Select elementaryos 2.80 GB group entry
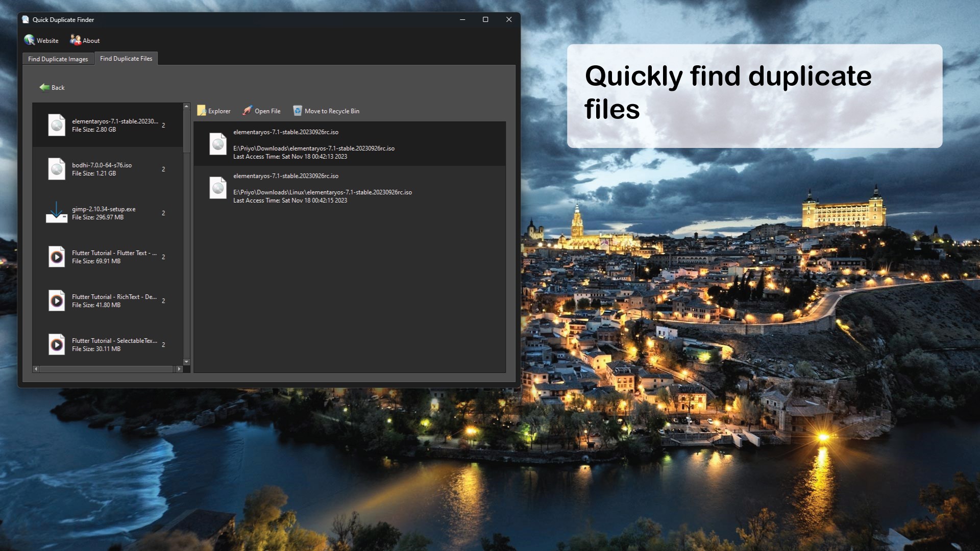 (107, 125)
